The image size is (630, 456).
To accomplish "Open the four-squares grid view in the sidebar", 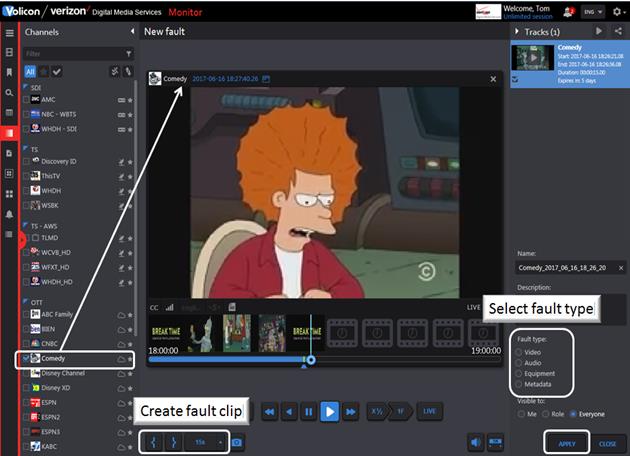I will [9, 194].
